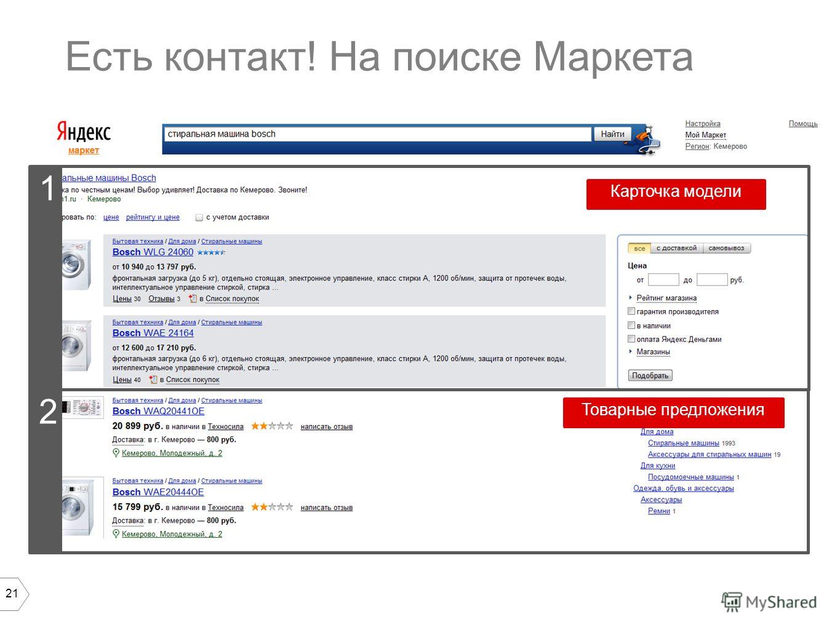The image size is (840, 630).
Task: Focus the price 'от' input field
Action: (663, 280)
